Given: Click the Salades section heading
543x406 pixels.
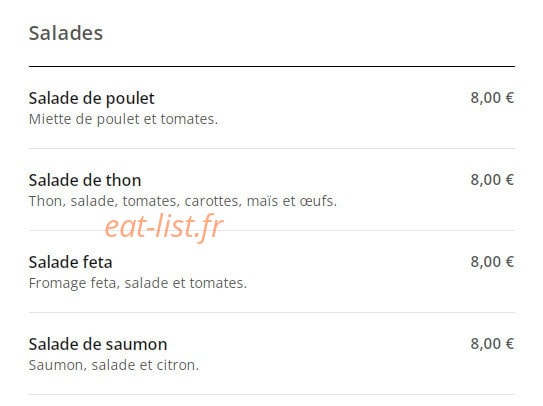Looking at the screenshot, I should [x=66, y=33].
